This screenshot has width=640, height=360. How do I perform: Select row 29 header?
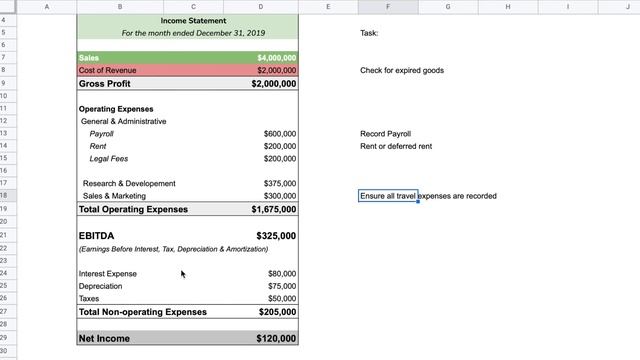8,338
